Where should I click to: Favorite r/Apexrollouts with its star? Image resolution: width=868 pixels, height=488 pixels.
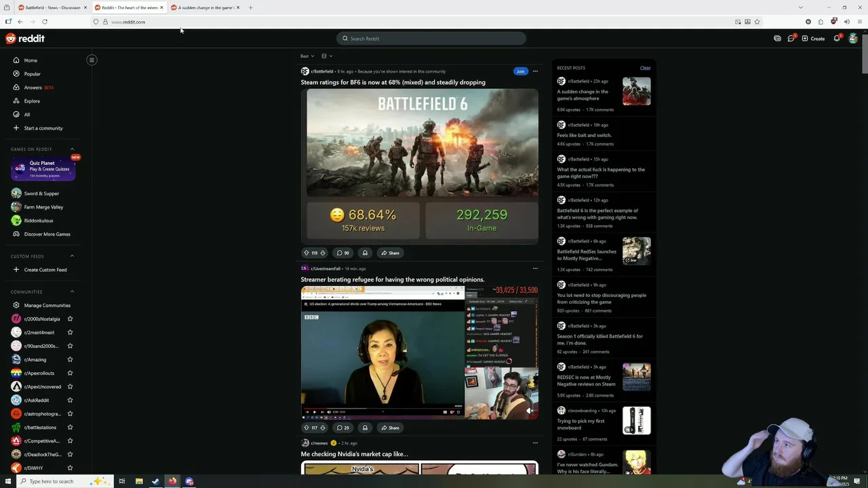(70, 373)
